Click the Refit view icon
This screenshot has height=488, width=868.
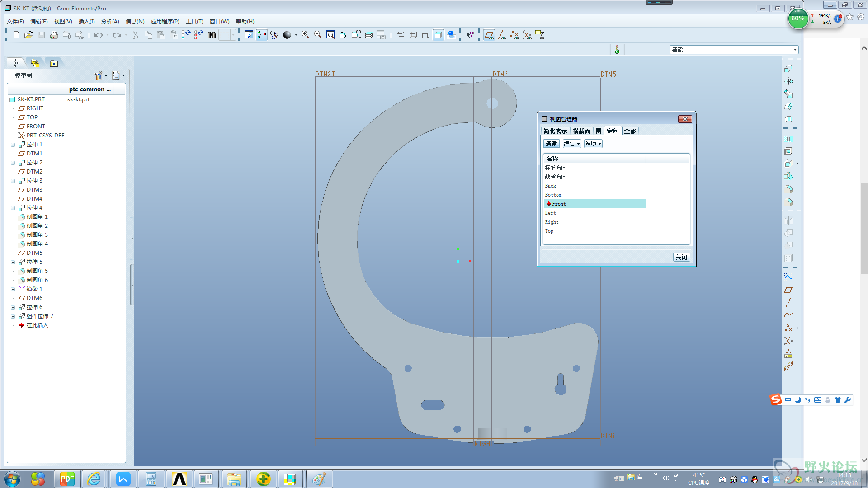pyautogui.click(x=330, y=35)
